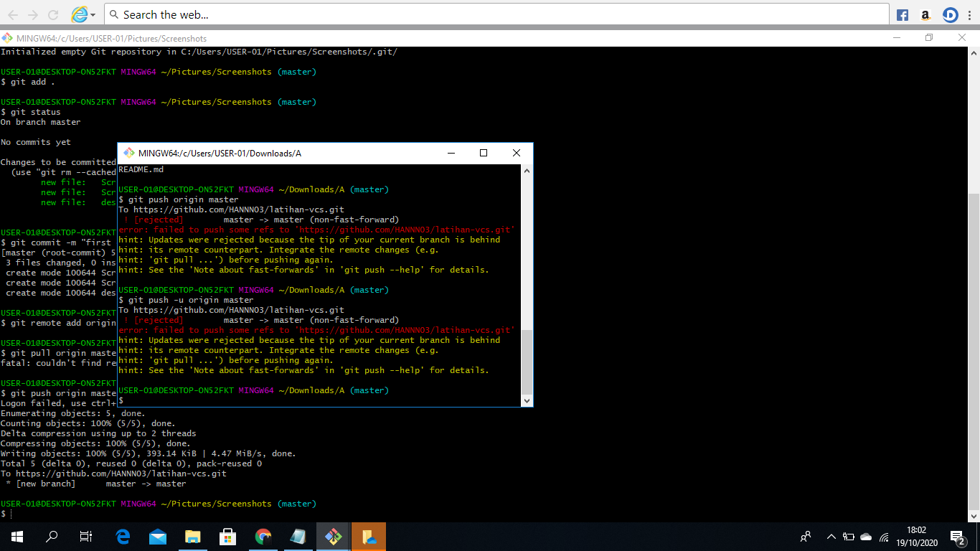Restore down the Screenshots Git Bash window
980x551 pixels.
(929, 38)
